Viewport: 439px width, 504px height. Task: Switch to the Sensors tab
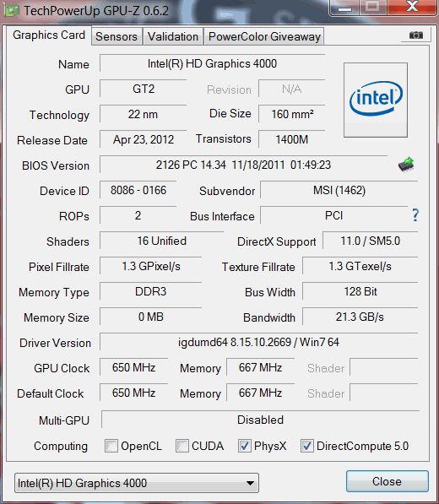tap(117, 36)
